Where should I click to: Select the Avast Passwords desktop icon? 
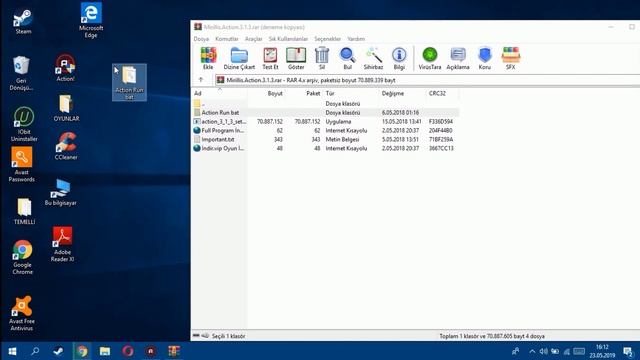[x=22, y=164]
